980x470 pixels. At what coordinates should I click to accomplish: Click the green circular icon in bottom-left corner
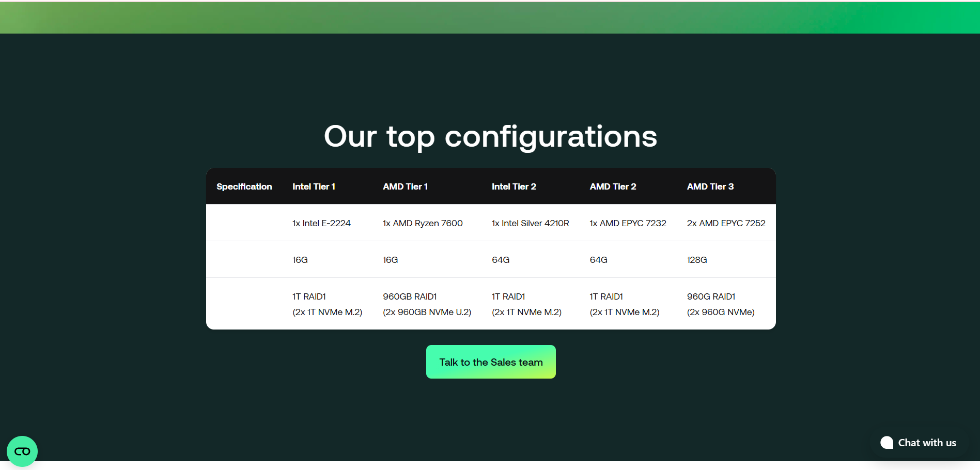coord(22,451)
